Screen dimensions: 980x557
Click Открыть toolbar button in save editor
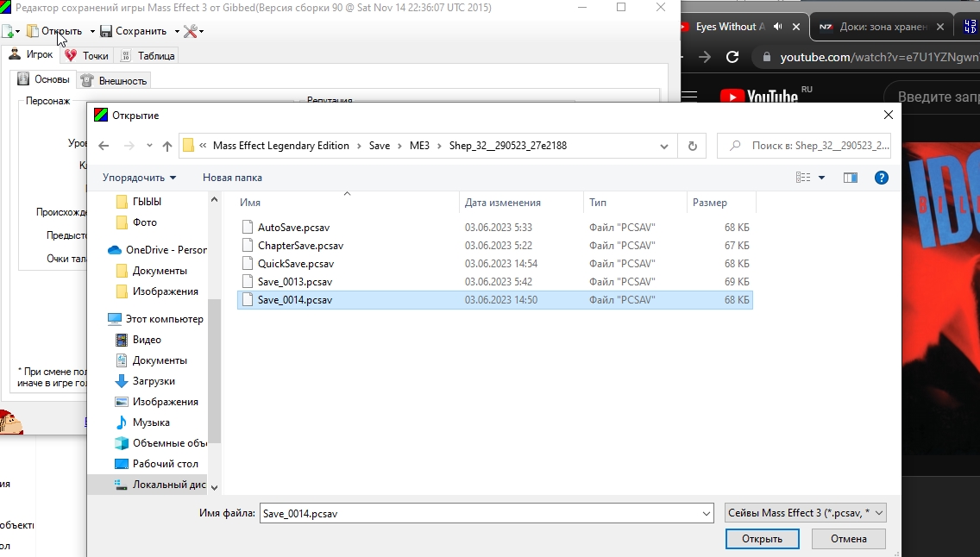pos(54,30)
